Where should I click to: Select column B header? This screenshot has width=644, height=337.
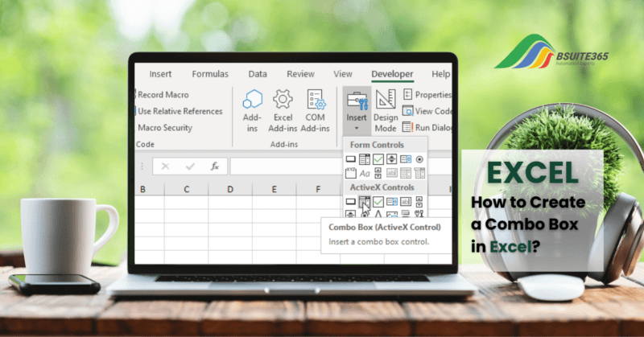pos(150,189)
